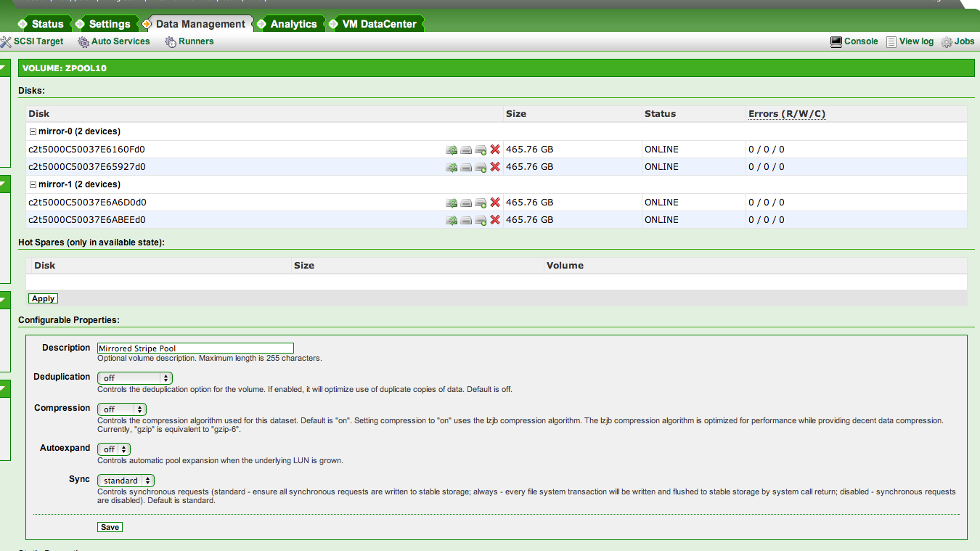Open the Console icon link
The height and width of the screenshot is (551, 980).
pos(854,42)
